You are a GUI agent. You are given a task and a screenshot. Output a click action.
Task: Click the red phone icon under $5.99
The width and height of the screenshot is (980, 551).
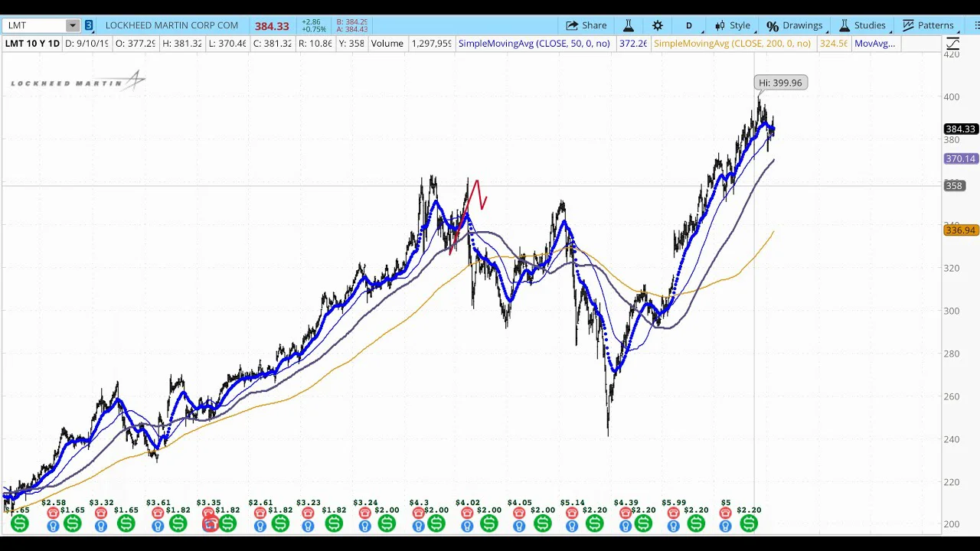(674, 514)
